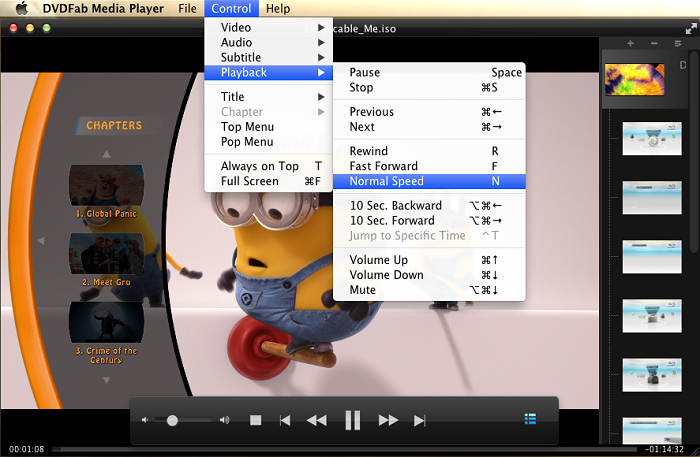Select Top Menu in Control menu

tap(269, 127)
